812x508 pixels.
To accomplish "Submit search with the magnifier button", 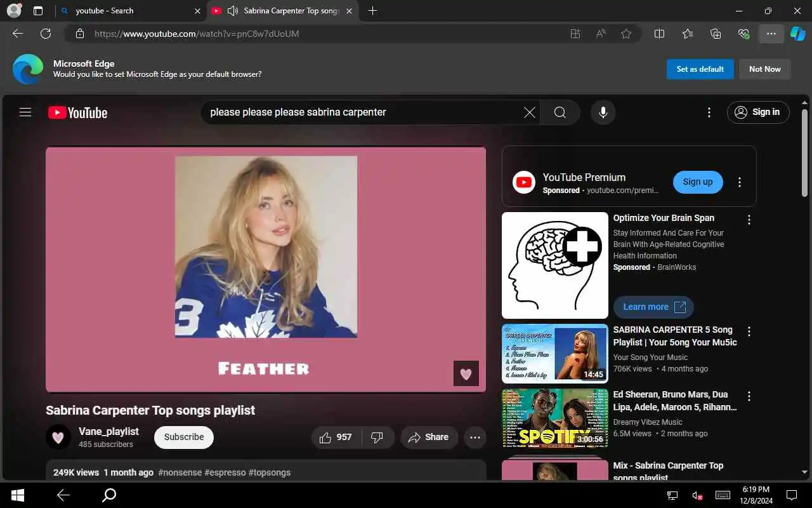I will click(x=560, y=112).
